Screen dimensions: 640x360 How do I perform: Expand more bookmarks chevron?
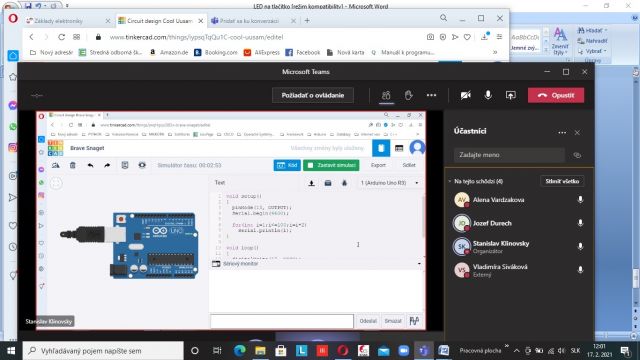pos(495,52)
